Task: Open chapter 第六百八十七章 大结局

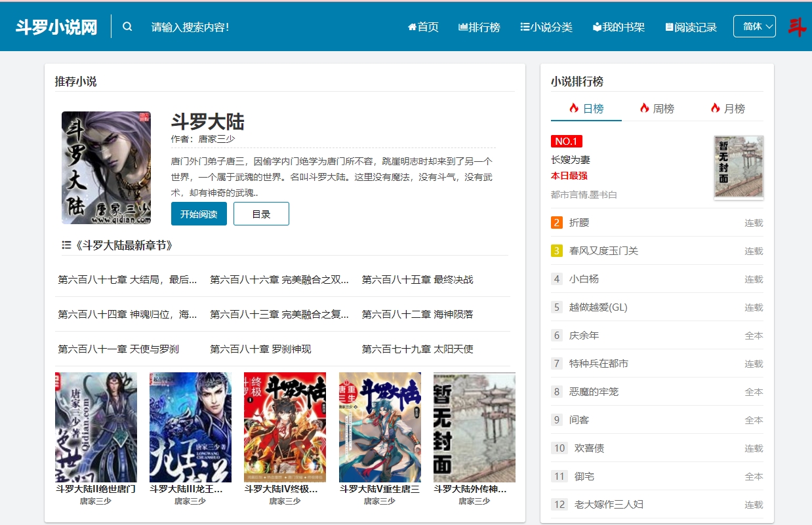Action: (x=128, y=279)
